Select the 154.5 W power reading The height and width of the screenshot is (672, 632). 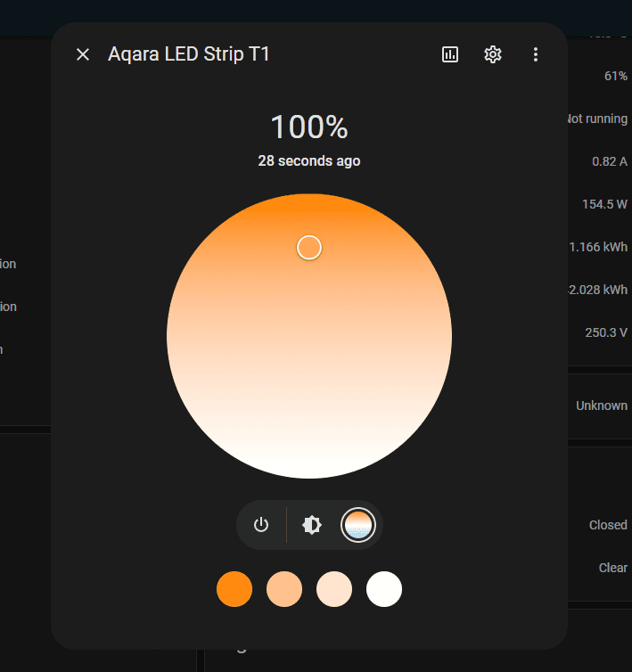click(x=604, y=204)
